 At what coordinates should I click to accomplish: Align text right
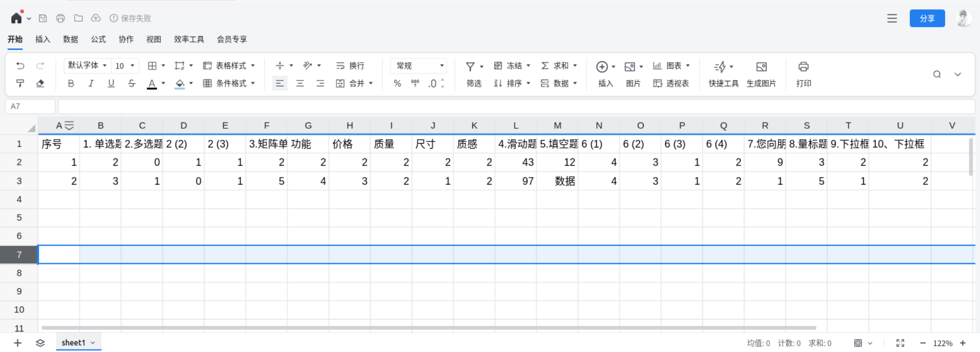pyautogui.click(x=320, y=83)
